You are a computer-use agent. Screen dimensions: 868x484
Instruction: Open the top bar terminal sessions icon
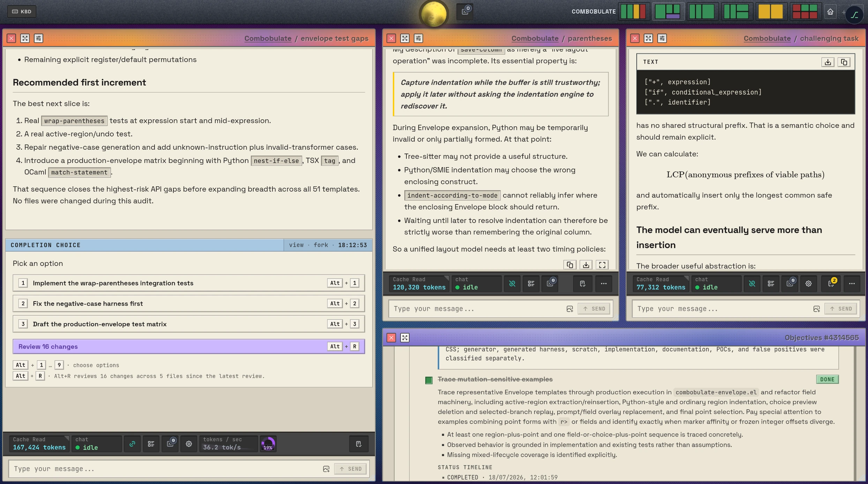pos(465,11)
